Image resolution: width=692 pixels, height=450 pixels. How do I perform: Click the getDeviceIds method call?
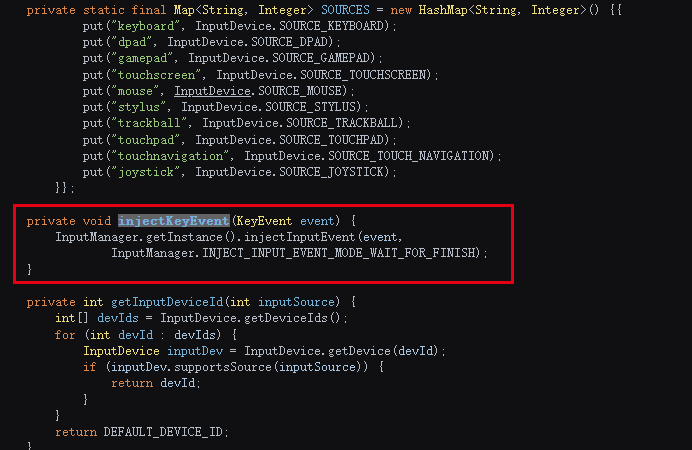pos(300,318)
